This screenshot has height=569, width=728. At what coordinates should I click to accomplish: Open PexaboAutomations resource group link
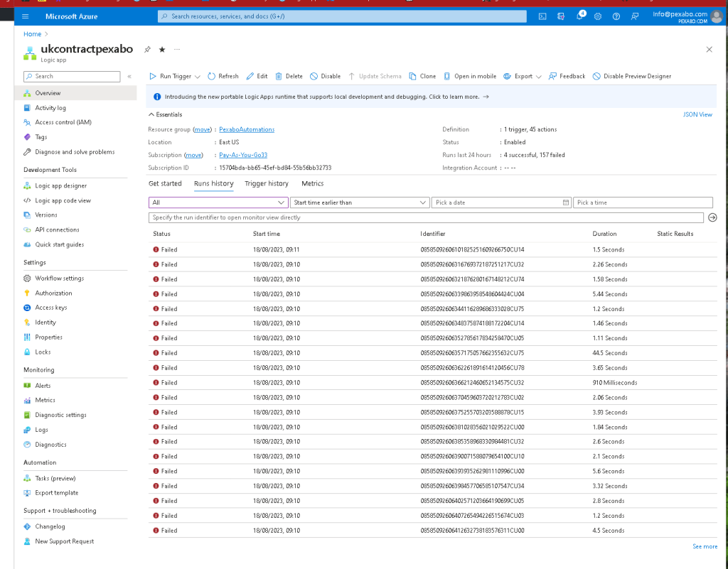[247, 129]
